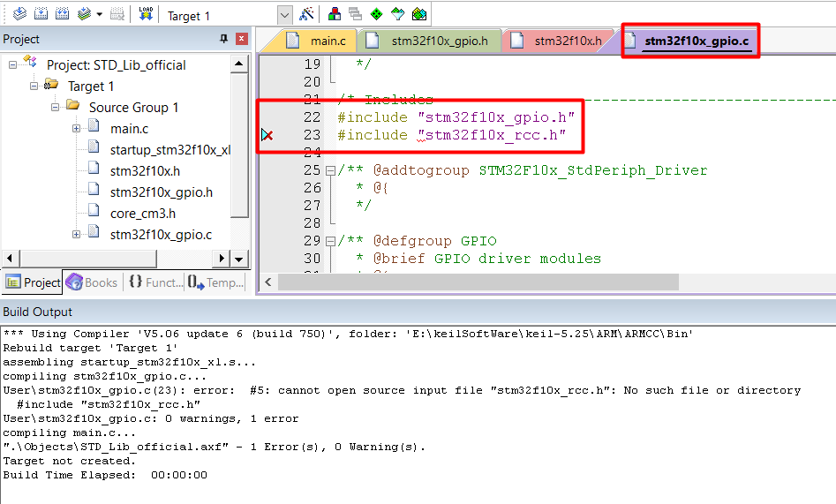Switch to the Funct... functions tab
The height and width of the screenshot is (504, 836).
pyautogui.click(x=155, y=282)
